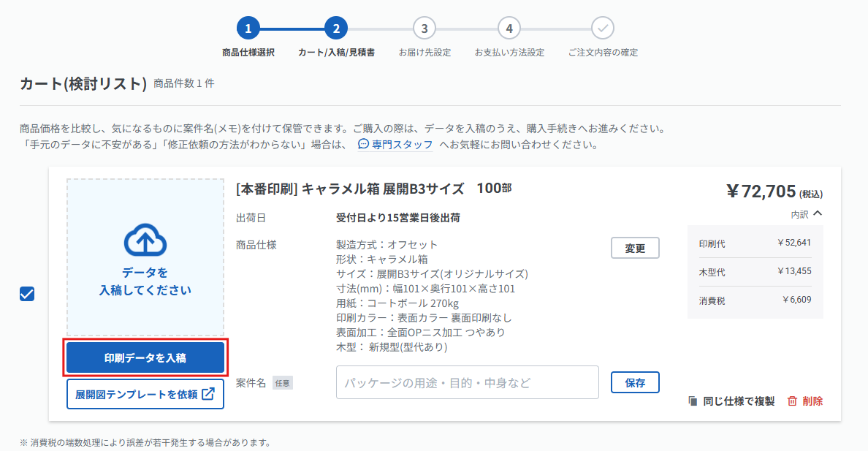Screen dimensions: 868x451
Task: Go back to step 1 商品仕様選択
Action: click(248, 29)
